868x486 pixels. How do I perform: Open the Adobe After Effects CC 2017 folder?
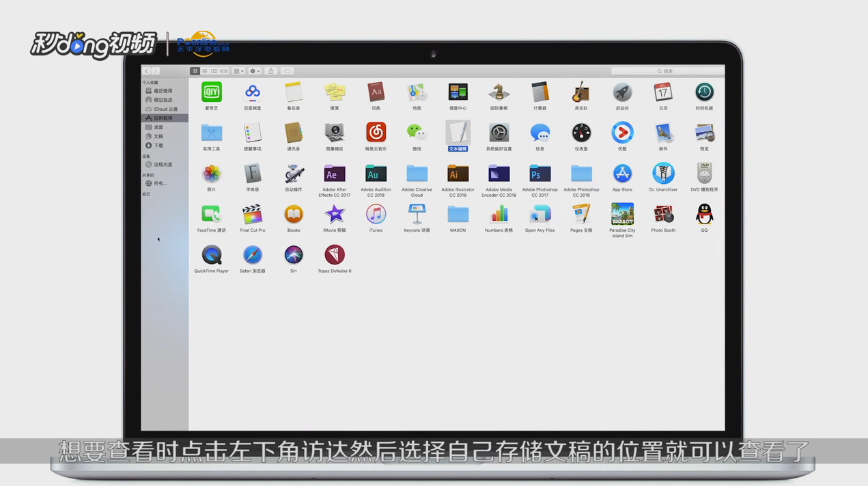pyautogui.click(x=335, y=174)
